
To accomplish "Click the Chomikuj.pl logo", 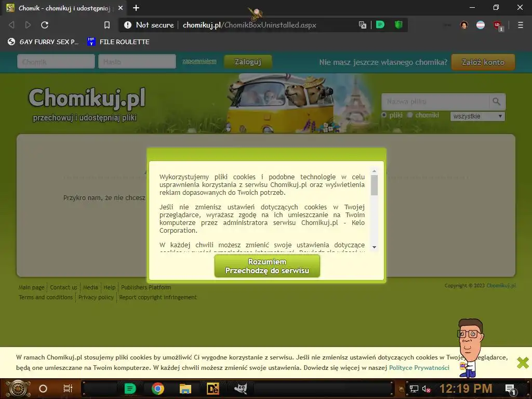I will pos(87,98).
